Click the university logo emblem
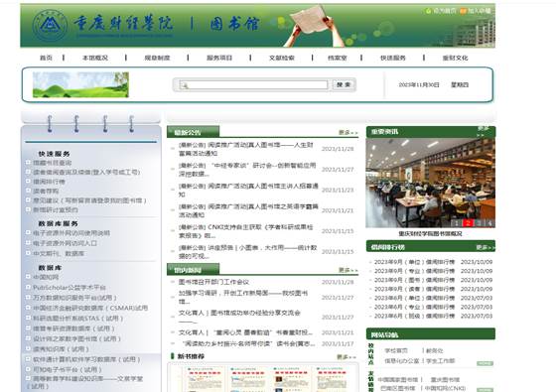The image size is (556, 392). coord(50,26)
